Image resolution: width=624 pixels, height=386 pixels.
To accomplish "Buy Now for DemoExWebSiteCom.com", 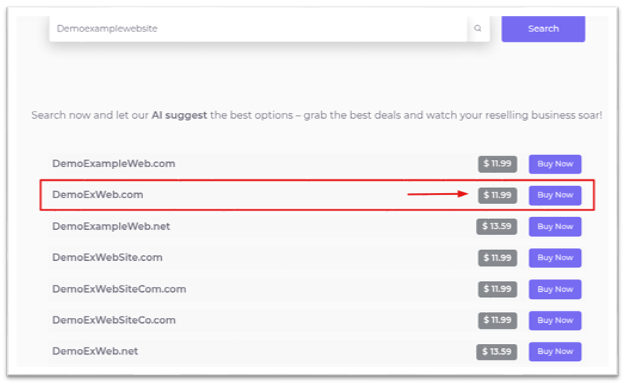I will pos(555,289).
